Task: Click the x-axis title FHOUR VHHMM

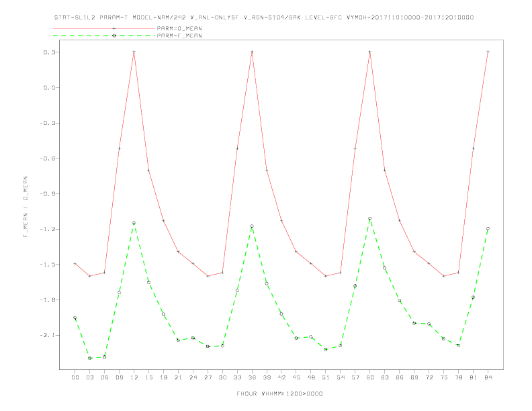Action: [279, 394]
